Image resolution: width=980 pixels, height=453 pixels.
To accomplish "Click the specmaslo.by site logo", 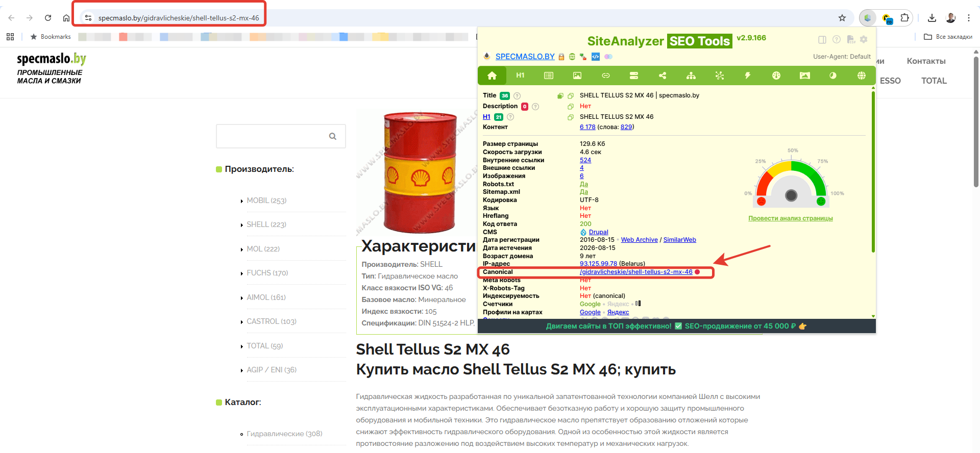I will click(x=51, y=68).
